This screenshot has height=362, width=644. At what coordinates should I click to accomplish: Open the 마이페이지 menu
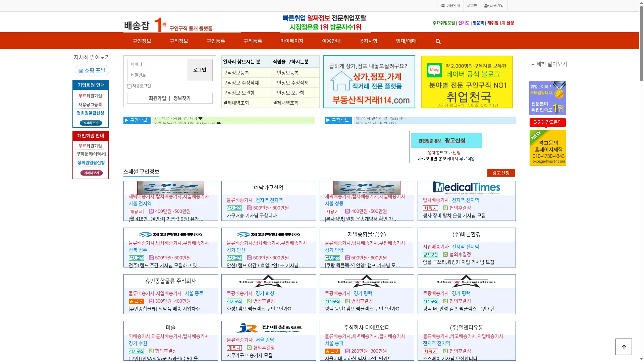point(292,41)
